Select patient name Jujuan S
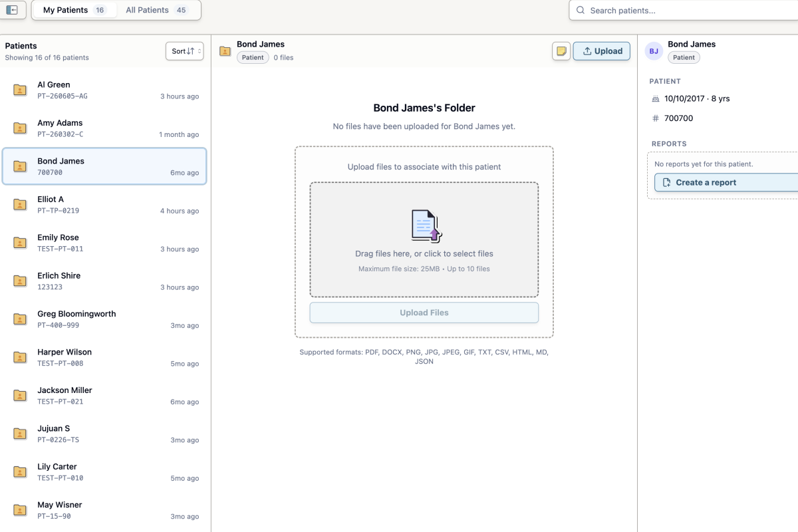Image resolution: width=798 pixels, height=532 pixels. point(53,429)
